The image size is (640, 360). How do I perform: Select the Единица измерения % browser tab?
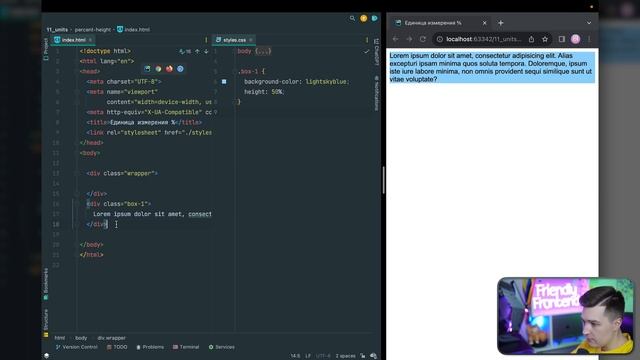[441, 23]
